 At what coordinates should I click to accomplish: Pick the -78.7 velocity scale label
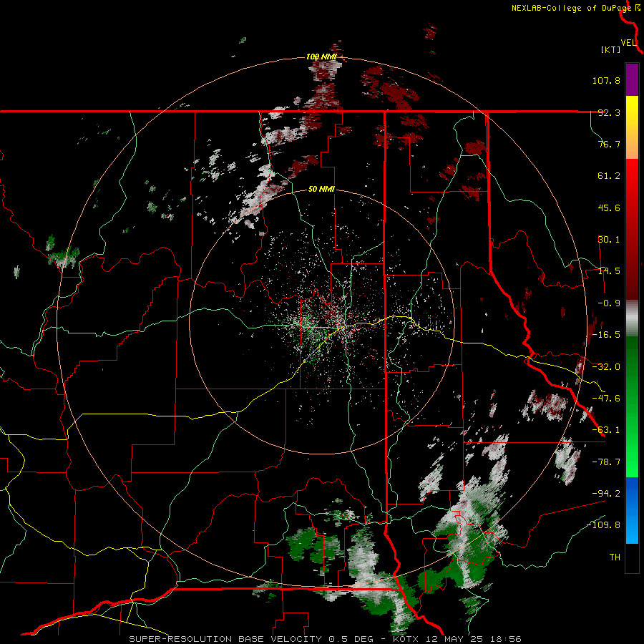[606, 462]
